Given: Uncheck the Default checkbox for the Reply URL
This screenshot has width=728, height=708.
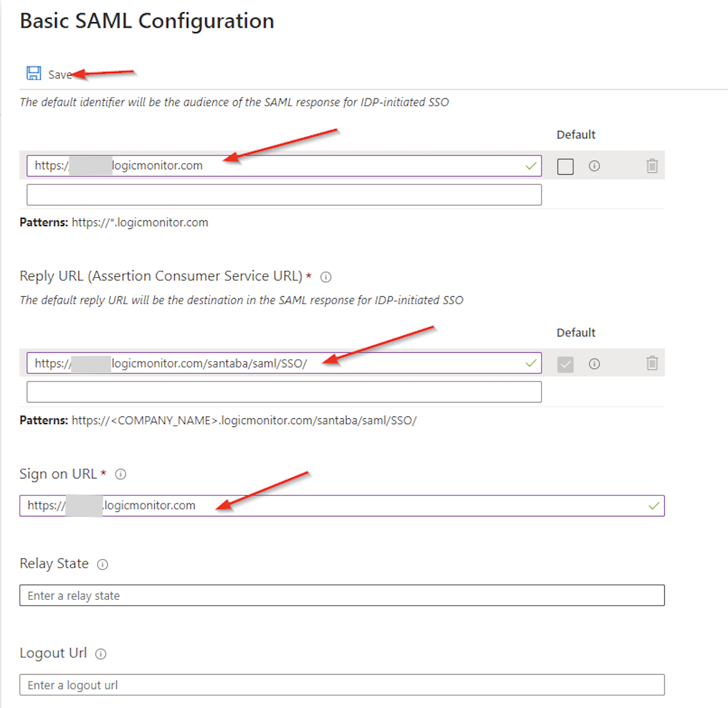Looking at the screenshot, I should click(565, 363).
